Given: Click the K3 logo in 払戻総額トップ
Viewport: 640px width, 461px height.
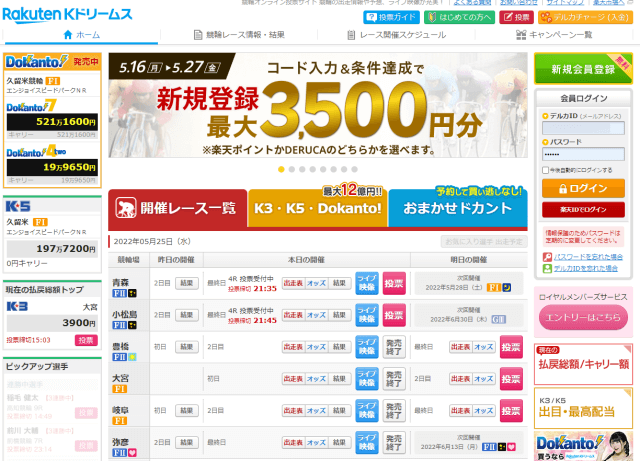Looking at the screenshot, I should [x=17, y=306].
